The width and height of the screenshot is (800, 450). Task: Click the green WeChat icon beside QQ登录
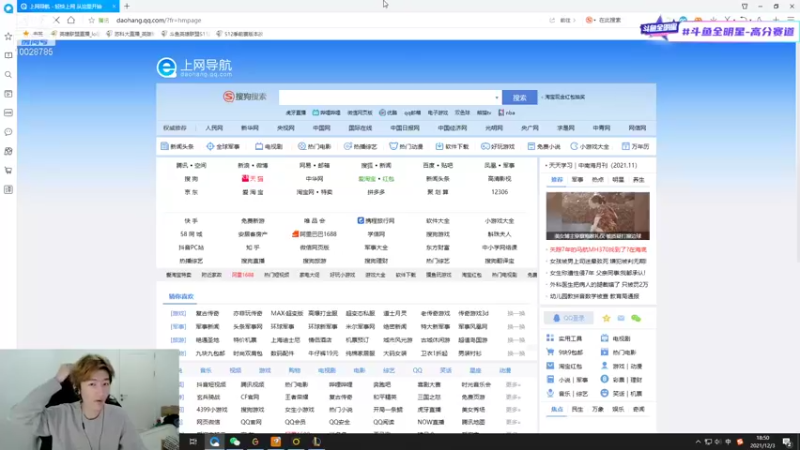[x=636, y=318]
